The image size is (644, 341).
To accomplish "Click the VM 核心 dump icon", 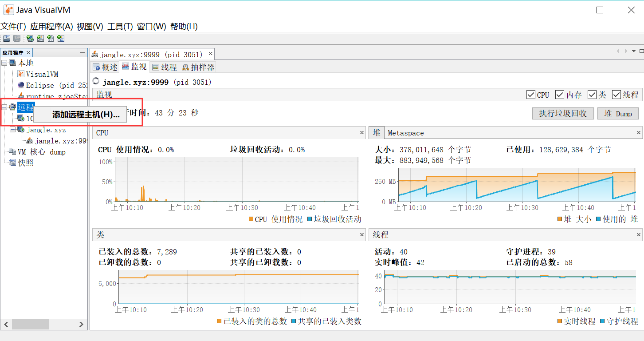I will [12, 152].
